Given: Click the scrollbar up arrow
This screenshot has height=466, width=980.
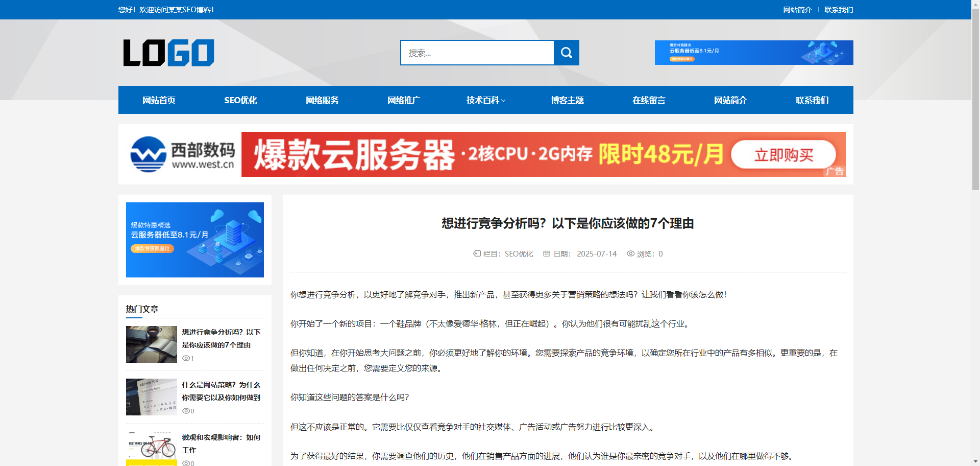Looking at the screenshot, I should pyautogui.click(x=975, y=4).
